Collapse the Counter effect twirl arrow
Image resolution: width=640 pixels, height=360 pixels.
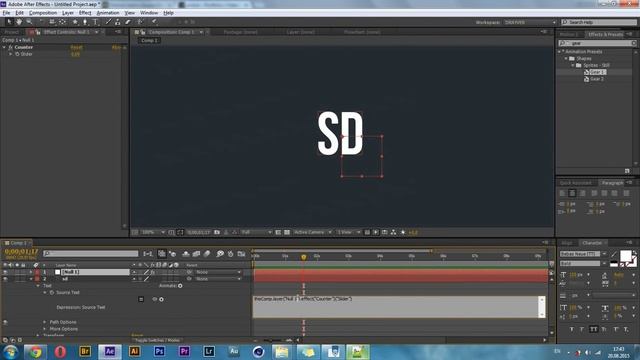[x=4, y=47]
